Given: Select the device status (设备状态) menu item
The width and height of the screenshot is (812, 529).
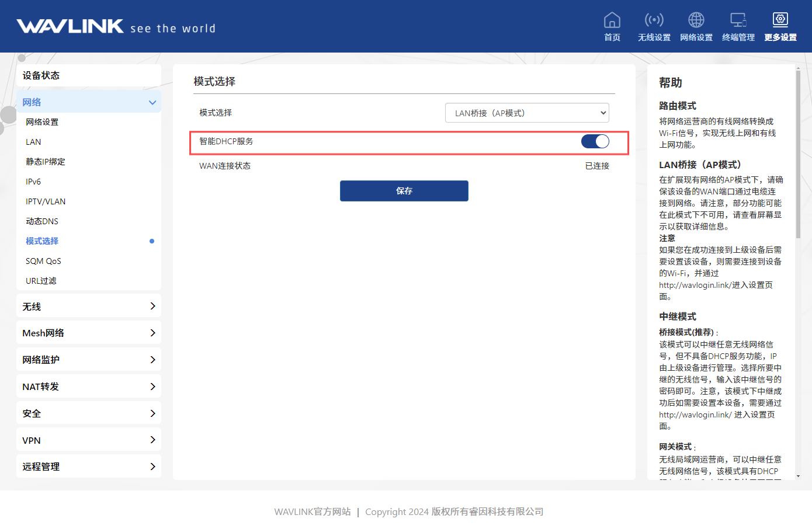Looking at the screenshot, I should [x=89, y=75].
